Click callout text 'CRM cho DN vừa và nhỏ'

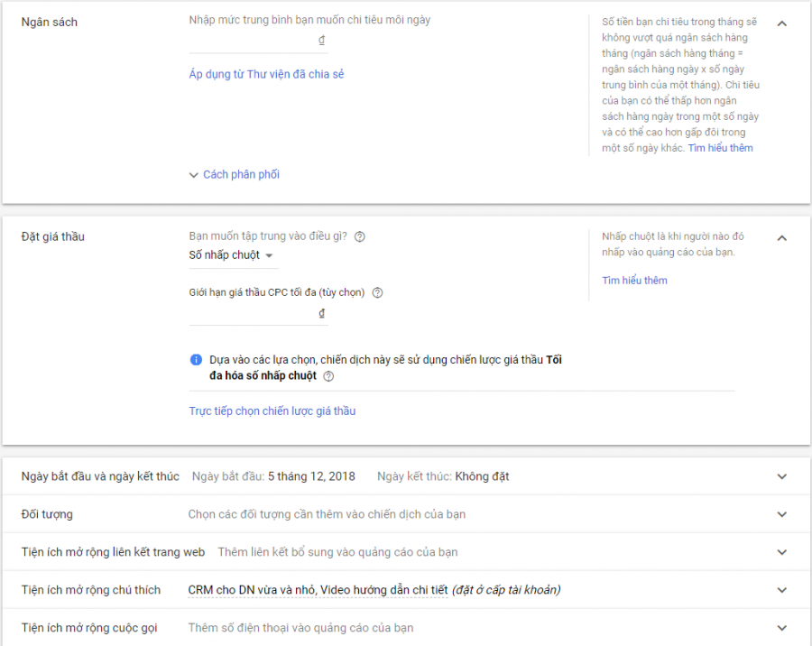pos(251,590)
